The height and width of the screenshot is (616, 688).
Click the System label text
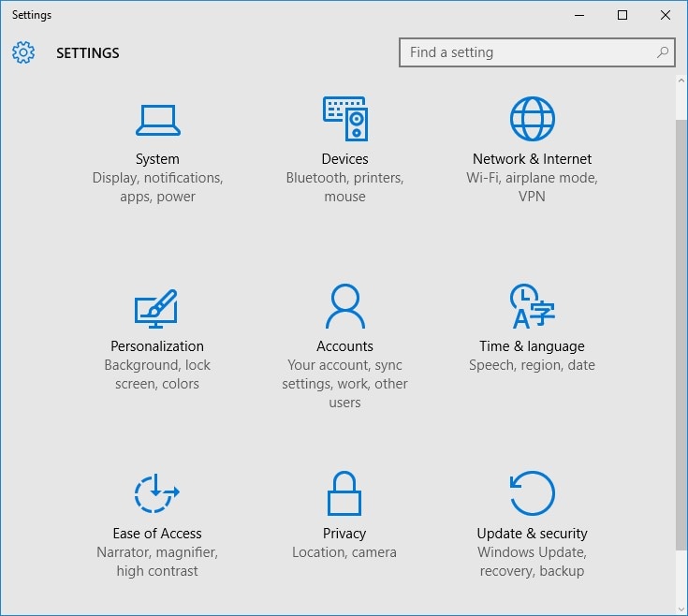click(x=157, y=159)
